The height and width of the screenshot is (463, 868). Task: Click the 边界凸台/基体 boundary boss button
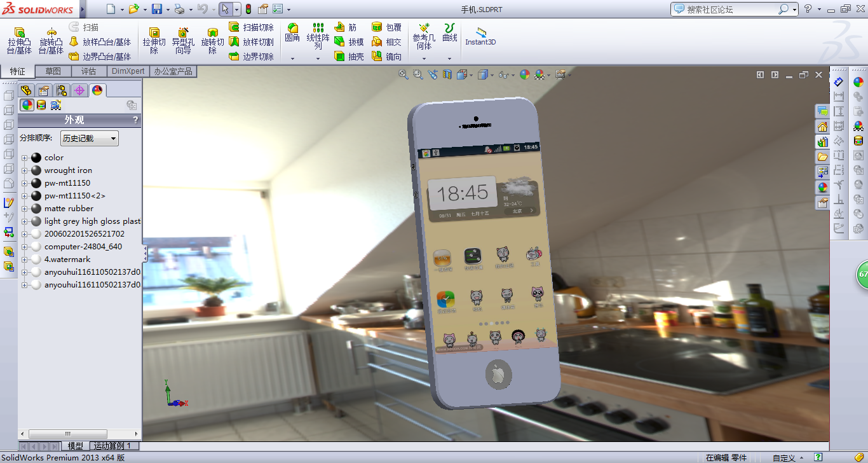pos(100,57)
